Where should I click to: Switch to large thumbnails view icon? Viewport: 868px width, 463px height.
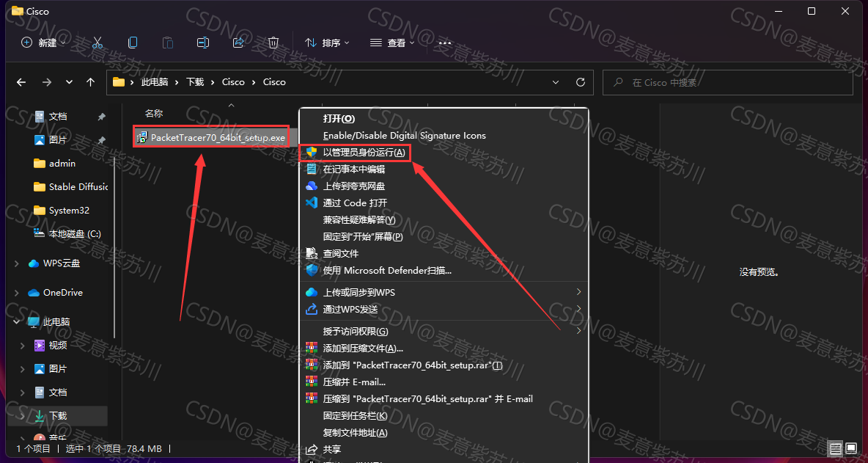pyautogui.click(x=851, y=448)
